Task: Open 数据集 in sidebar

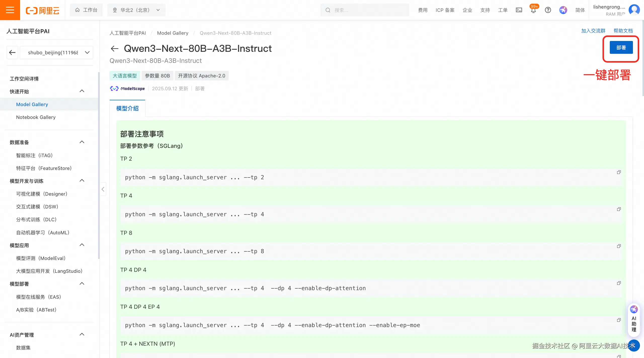Action: 23,348
